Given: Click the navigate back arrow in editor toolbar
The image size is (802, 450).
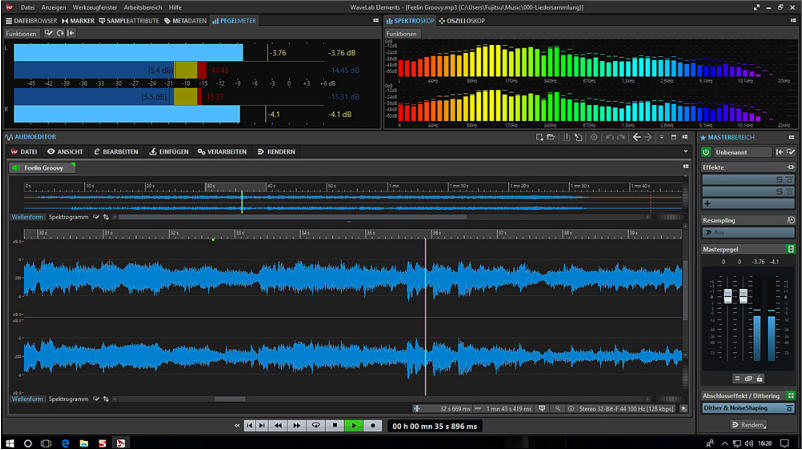Looking at the screenshot, I should click(x=637, y=137).
